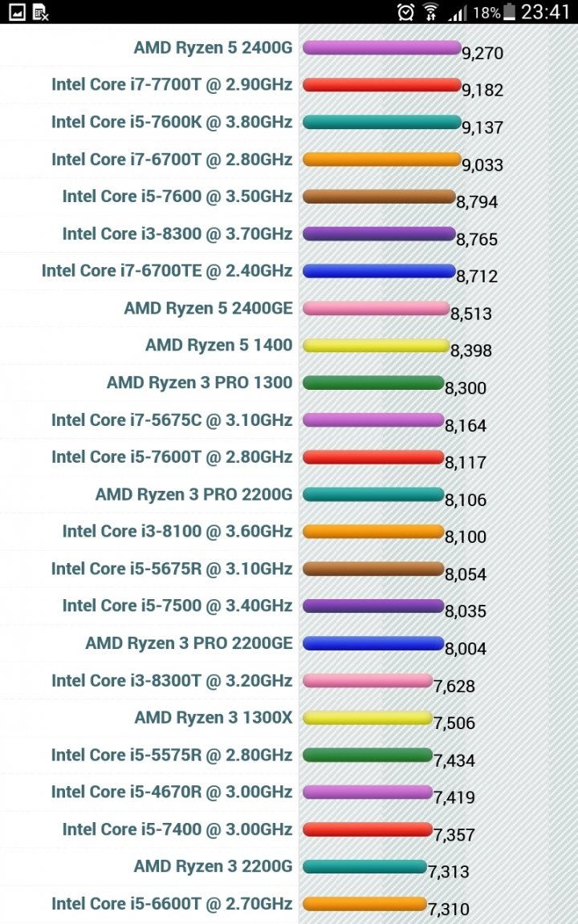Click the teal bar for Ryzen 3 2200G
Image resolution: width=578 pixels, height=924 pixels.
[x=364, y=866]
